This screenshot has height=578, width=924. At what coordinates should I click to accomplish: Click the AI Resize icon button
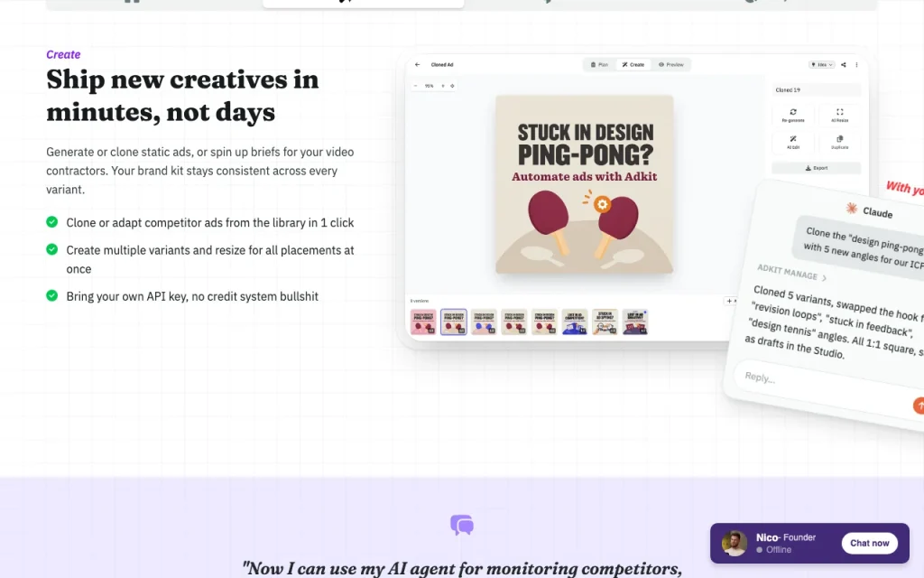pos(840,115)
